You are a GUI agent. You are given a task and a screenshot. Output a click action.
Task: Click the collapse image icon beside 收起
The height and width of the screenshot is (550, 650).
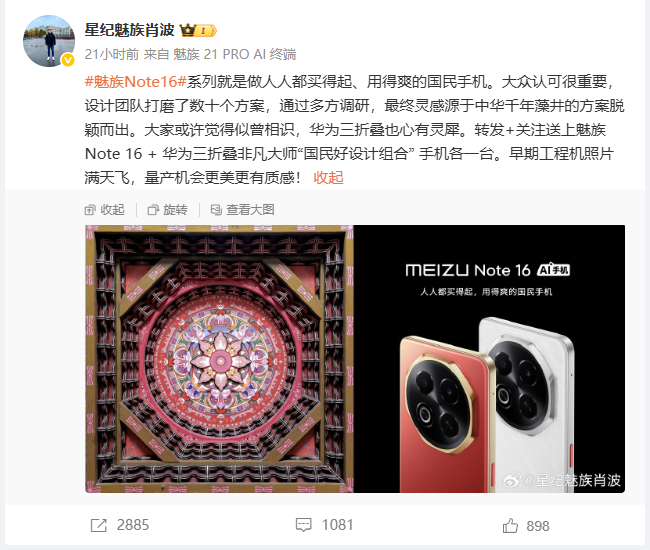pos(90,210)
